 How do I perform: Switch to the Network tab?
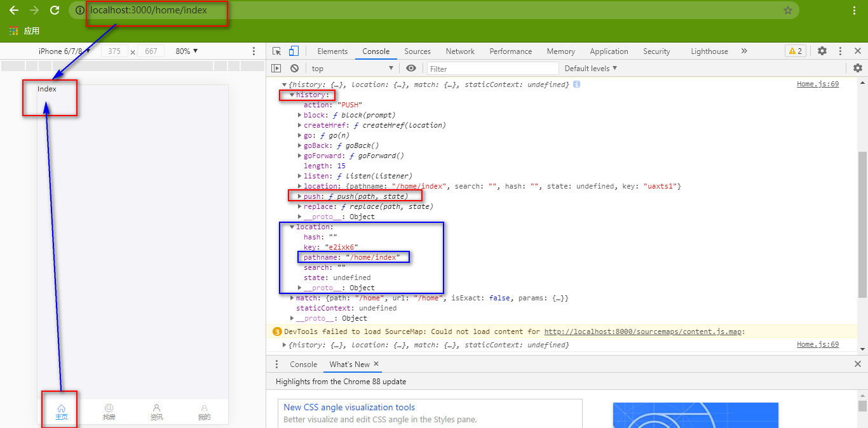[x=460, y=51]
